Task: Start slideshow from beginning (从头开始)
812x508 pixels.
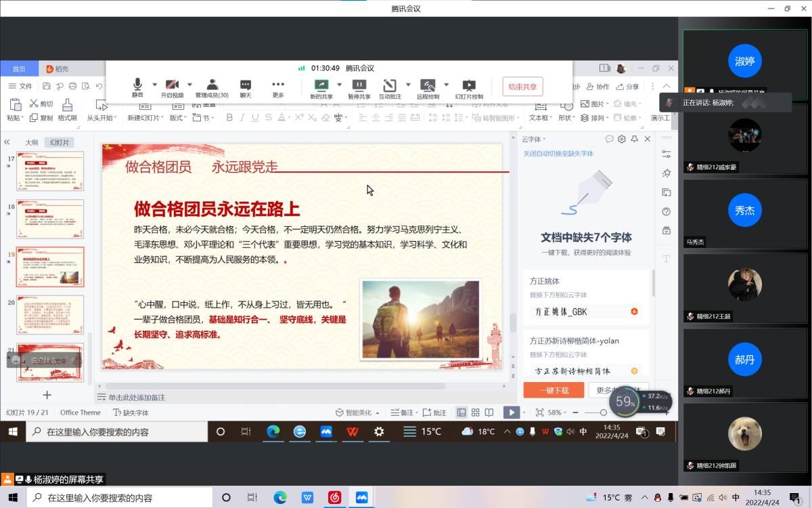Action: pyautogui.click(x=101, y=110)
